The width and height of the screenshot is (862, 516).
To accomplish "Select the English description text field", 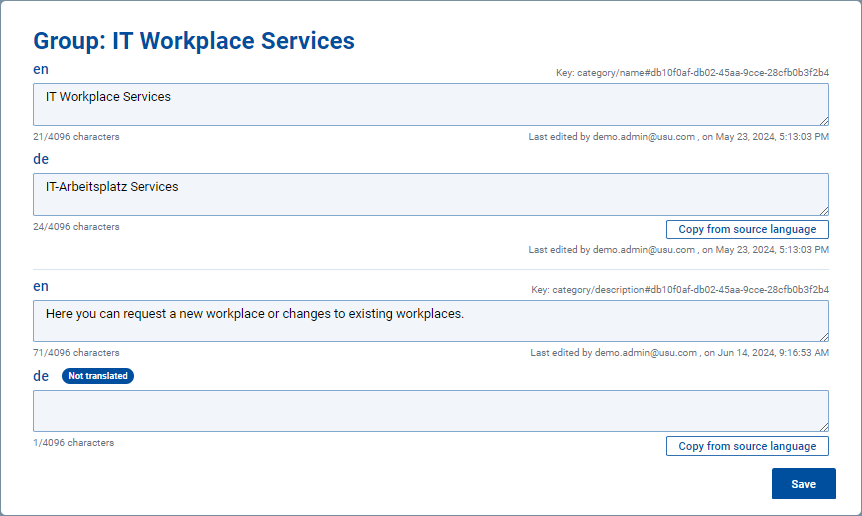I will tap(430, 321).
